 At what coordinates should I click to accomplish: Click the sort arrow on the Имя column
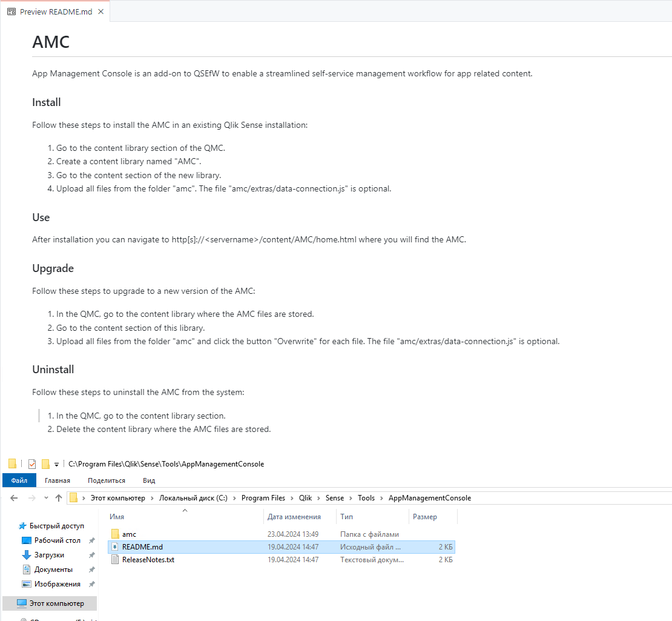pyautogui.click(x=185, y=511)
